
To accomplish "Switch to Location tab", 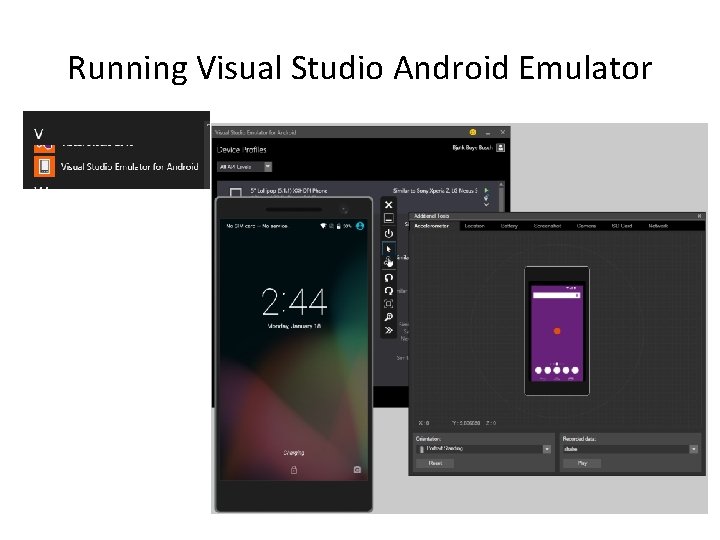I will (474, 226).
